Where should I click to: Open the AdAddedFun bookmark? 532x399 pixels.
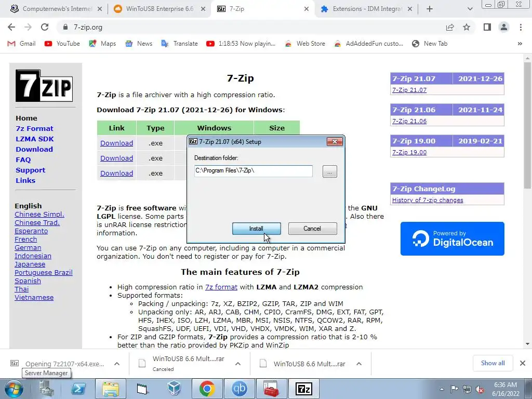point(368,44)
